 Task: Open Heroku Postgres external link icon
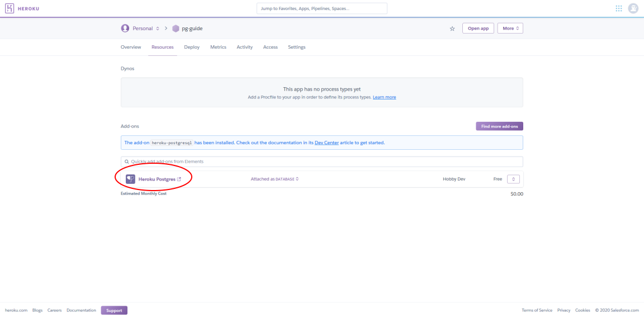click(179, 179)
